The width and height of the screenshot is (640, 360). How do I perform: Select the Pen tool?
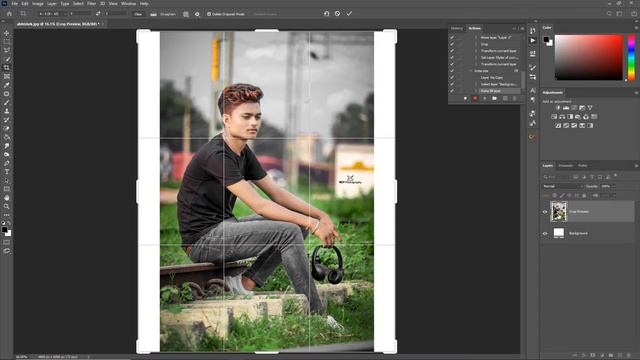[7, 163]
